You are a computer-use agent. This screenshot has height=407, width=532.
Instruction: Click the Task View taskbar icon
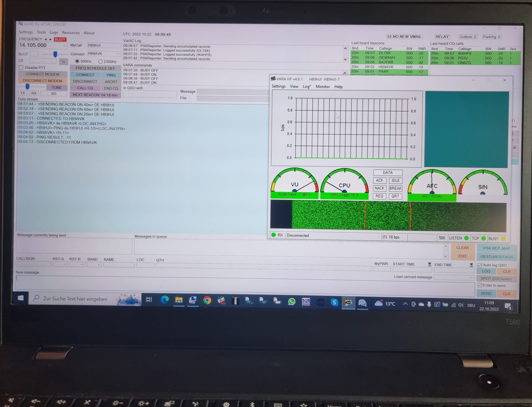149,300
